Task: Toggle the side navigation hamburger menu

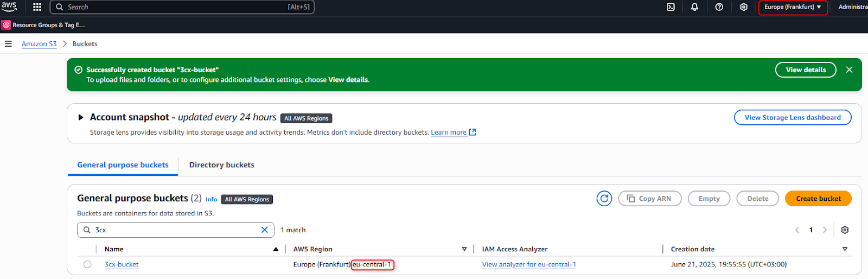Action: coord(8,44)
